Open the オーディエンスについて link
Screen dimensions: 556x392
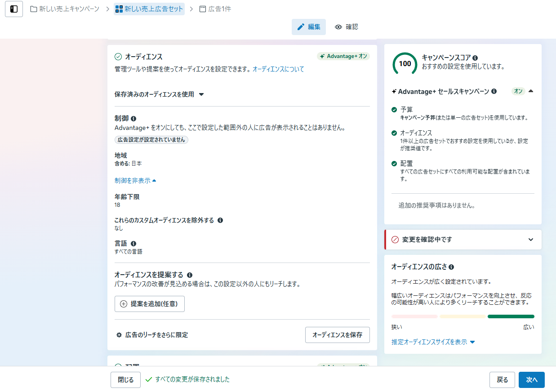(x=278, y=69)
